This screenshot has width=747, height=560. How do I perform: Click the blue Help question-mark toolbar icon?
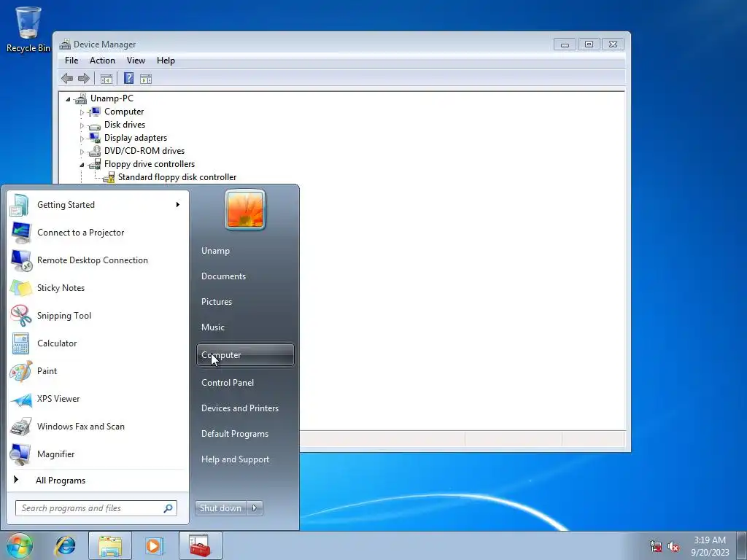point(128,78)
